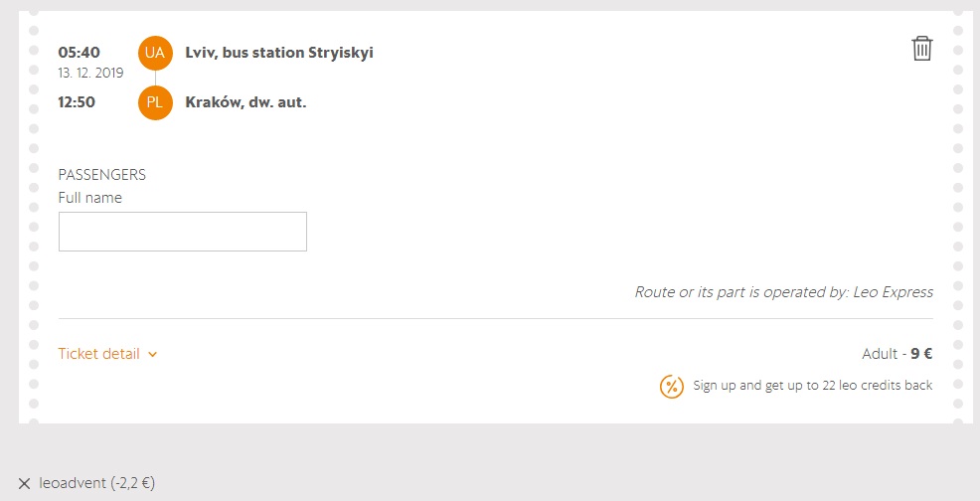Focus the Full name input field
This screenshot has height=501, width=980.
tap(183, 232)
